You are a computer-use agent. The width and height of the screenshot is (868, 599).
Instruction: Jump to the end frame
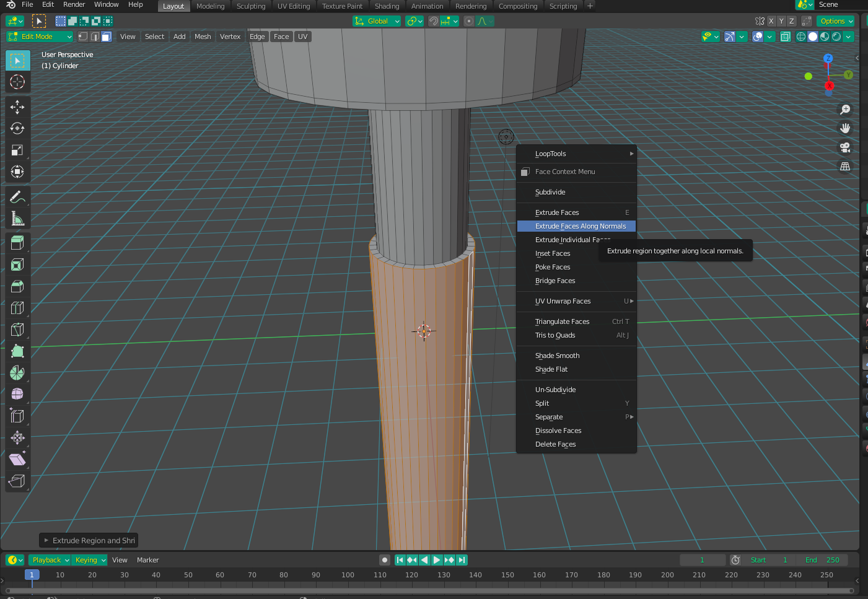tap(462, 560)
